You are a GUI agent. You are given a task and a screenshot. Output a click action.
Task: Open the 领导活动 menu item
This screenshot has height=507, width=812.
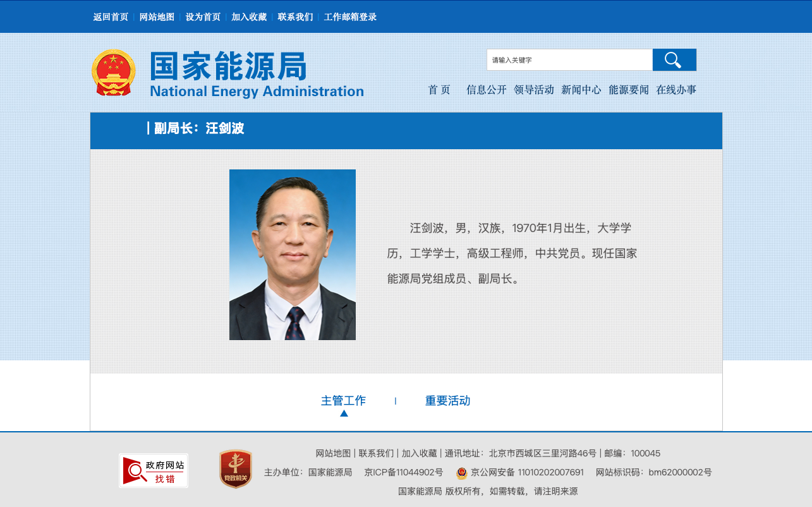point(534,90)
